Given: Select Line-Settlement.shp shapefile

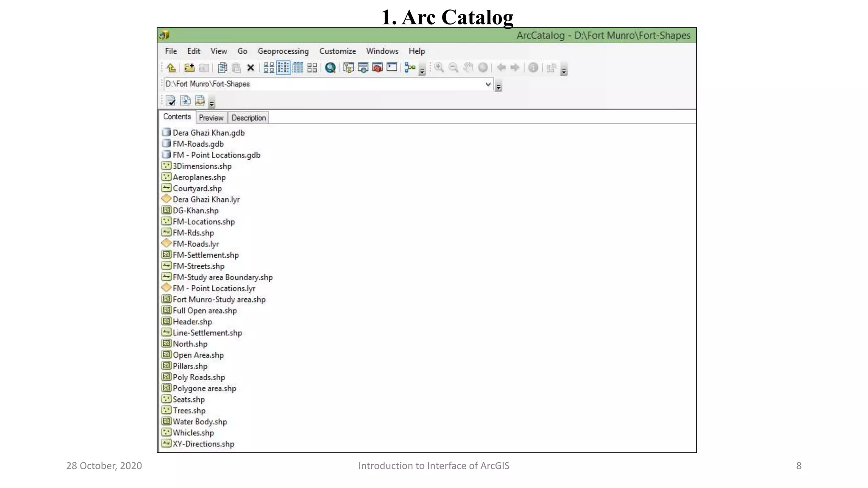Looking at the screenshot, I should [x=202, y=333].
